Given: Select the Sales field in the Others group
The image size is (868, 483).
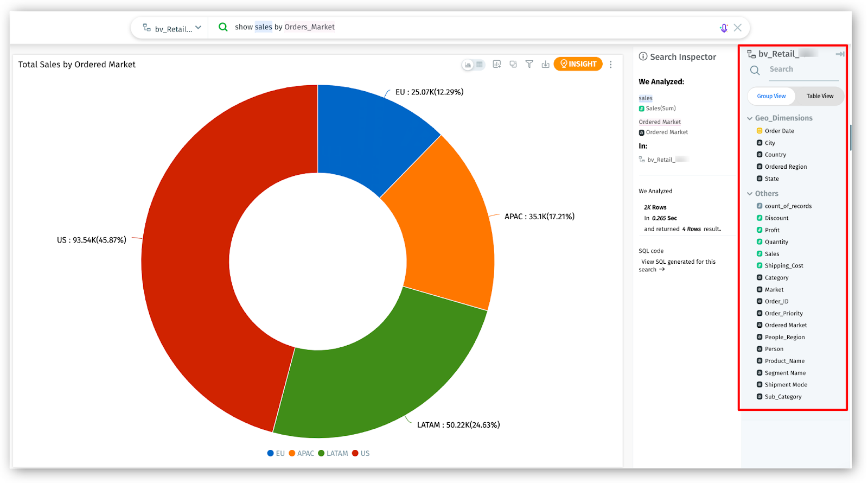Looking at the screenshot, I should pyautogui.click(x=772, y=254).
